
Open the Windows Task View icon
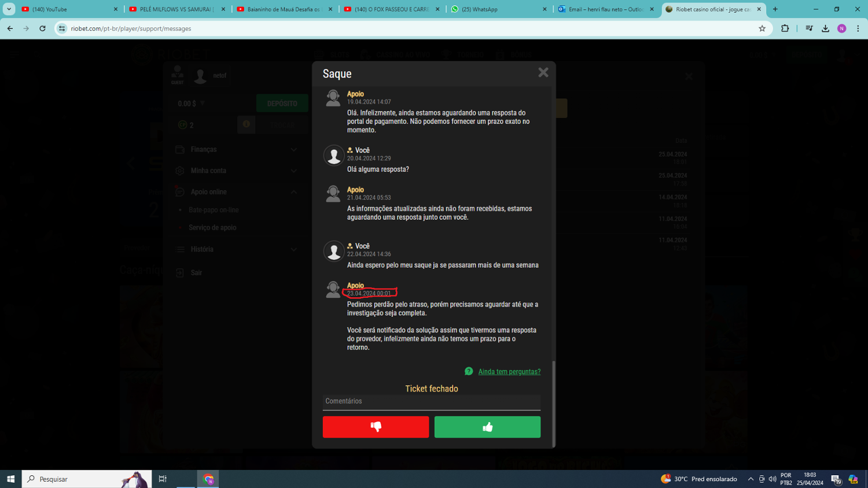163,479
